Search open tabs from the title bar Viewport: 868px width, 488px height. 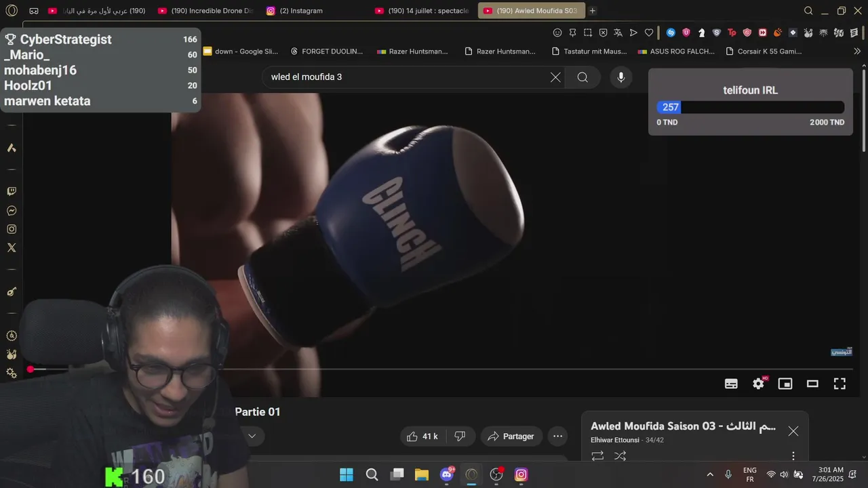point(808,11)
